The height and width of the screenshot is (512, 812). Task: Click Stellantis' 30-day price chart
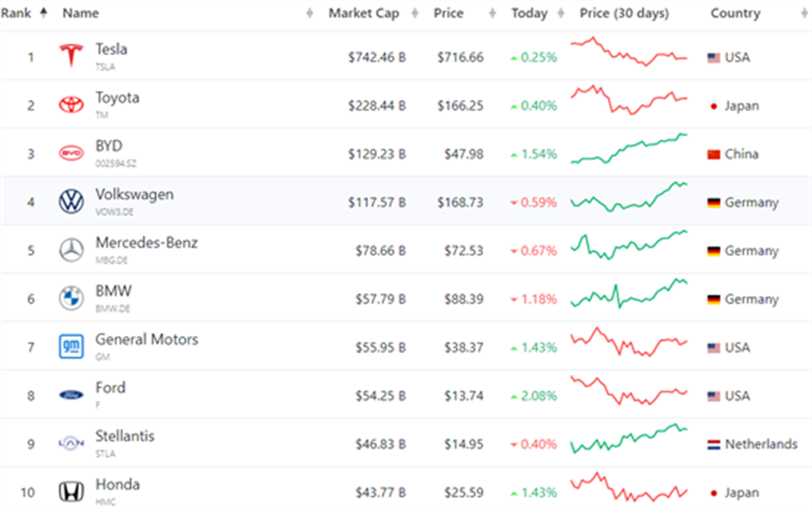(629, 439)
